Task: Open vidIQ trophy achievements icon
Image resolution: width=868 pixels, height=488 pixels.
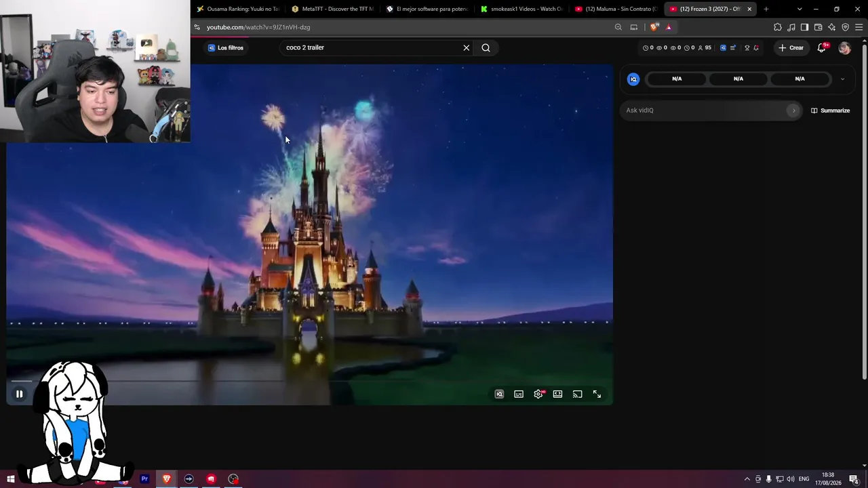Action: (747, 47)
